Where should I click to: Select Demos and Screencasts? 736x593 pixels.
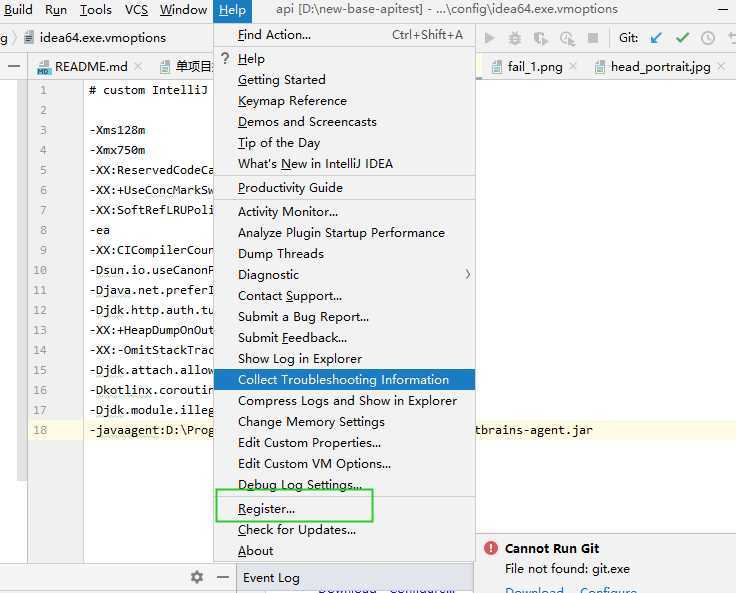344,122
